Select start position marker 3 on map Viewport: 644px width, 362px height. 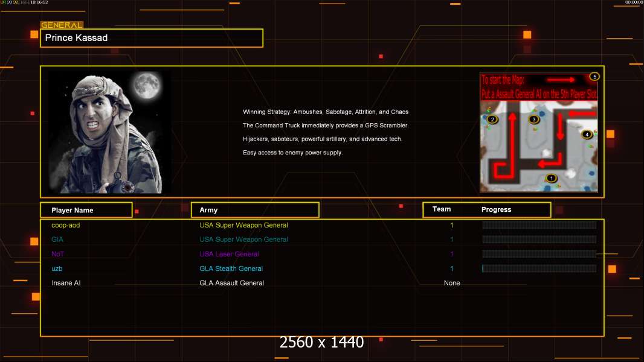pos(534,119)
